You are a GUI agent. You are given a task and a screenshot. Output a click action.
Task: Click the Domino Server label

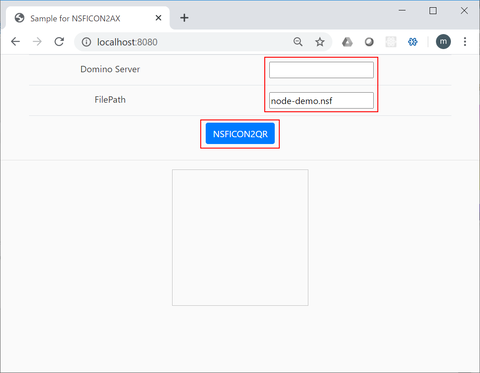[x=110, y=69]
